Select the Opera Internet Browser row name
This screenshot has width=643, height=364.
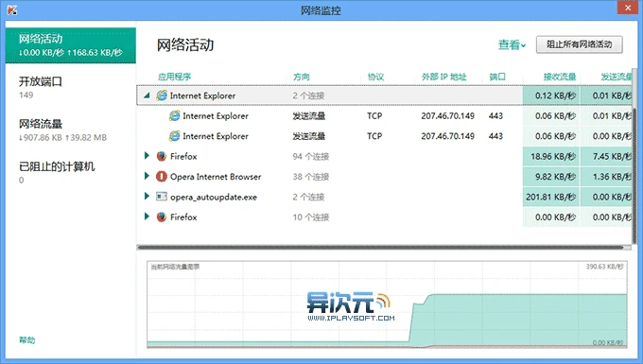coord(216,177)
